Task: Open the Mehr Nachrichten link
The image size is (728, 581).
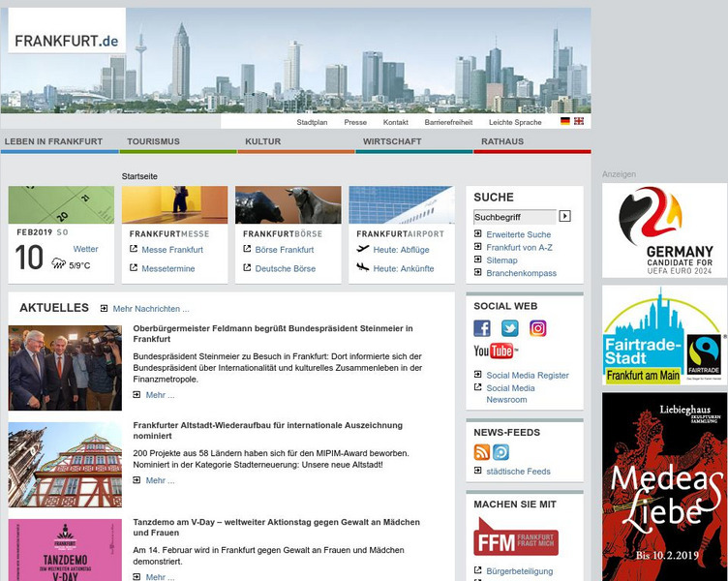Action: point(151,309)
